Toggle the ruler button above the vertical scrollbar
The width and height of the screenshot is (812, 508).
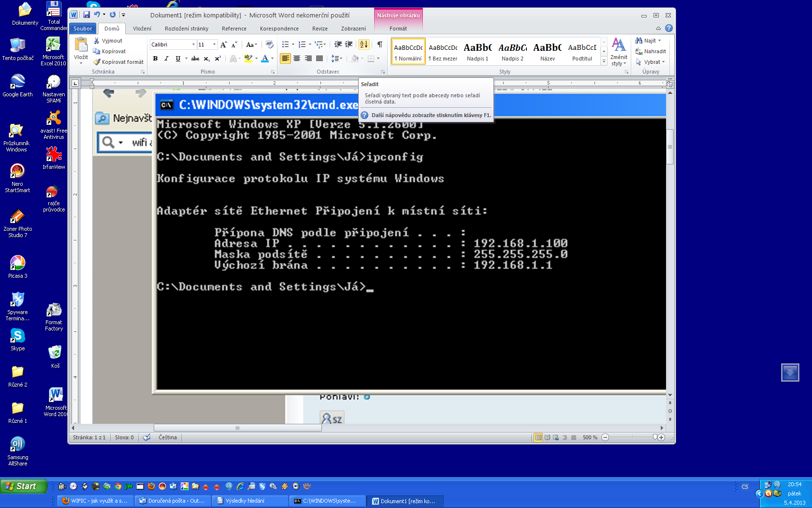coord(670,84)
